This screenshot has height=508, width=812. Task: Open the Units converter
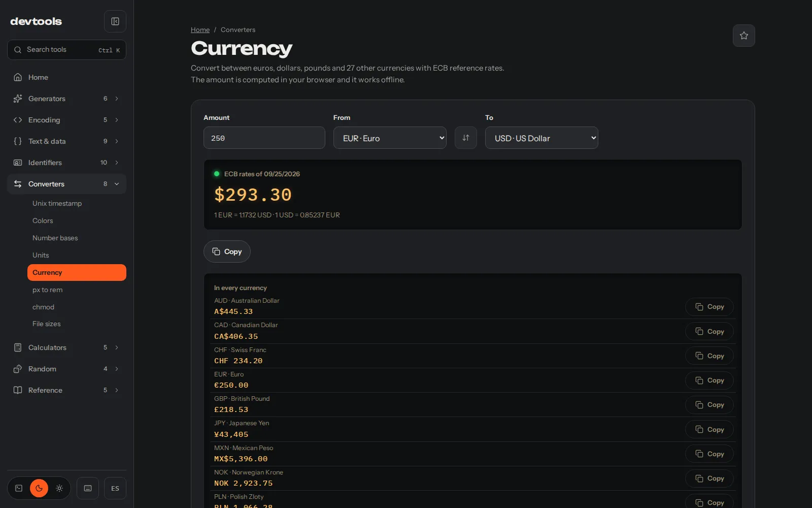click(x=77, y=255)
